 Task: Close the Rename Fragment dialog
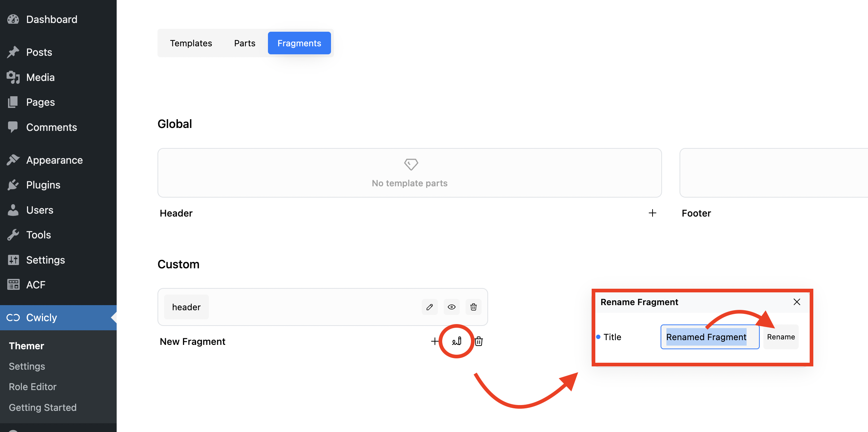point(797,302)
